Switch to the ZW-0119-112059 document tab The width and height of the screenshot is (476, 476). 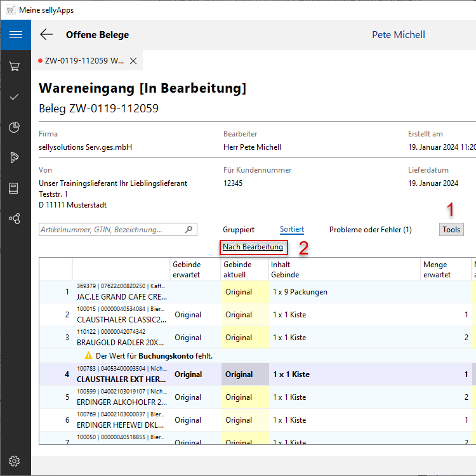tap(84, 61)
